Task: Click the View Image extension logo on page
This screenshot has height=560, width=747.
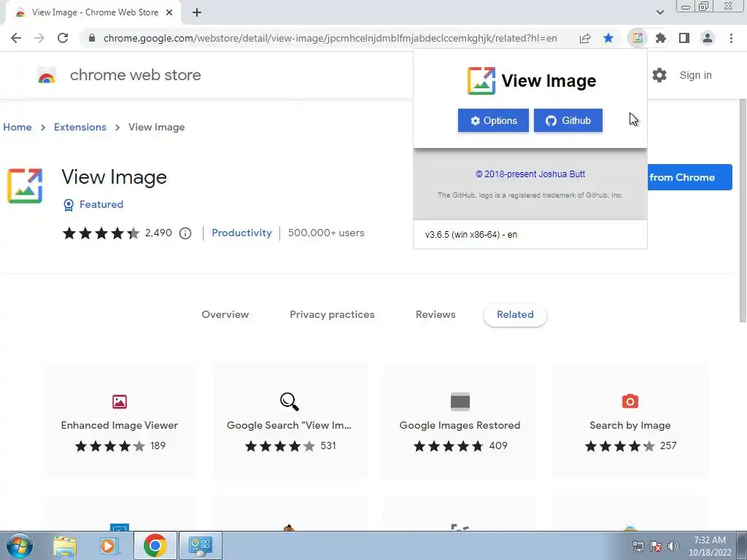Action: [x=25, y=186]
